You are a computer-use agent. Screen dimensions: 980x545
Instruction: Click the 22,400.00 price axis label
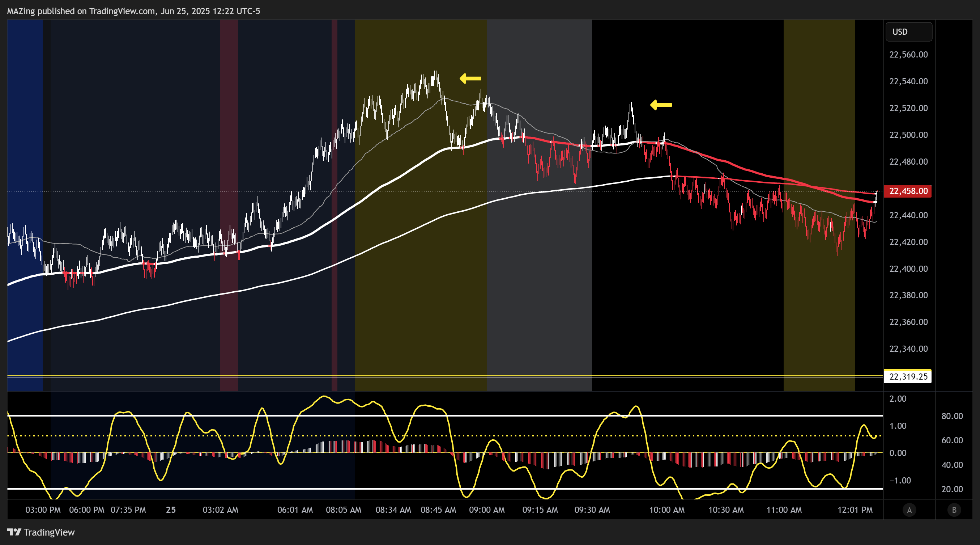908,269
